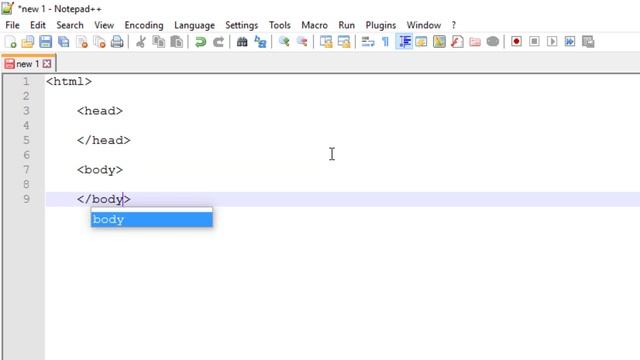Place cursor in the <html> line
The height and width of the screenshot is (360, 640).
[x=69, y=81]
